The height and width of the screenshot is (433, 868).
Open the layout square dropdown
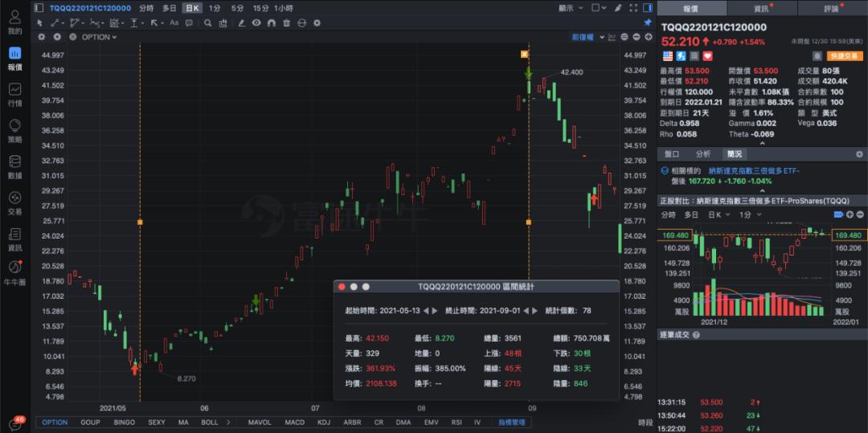[599, 8]
